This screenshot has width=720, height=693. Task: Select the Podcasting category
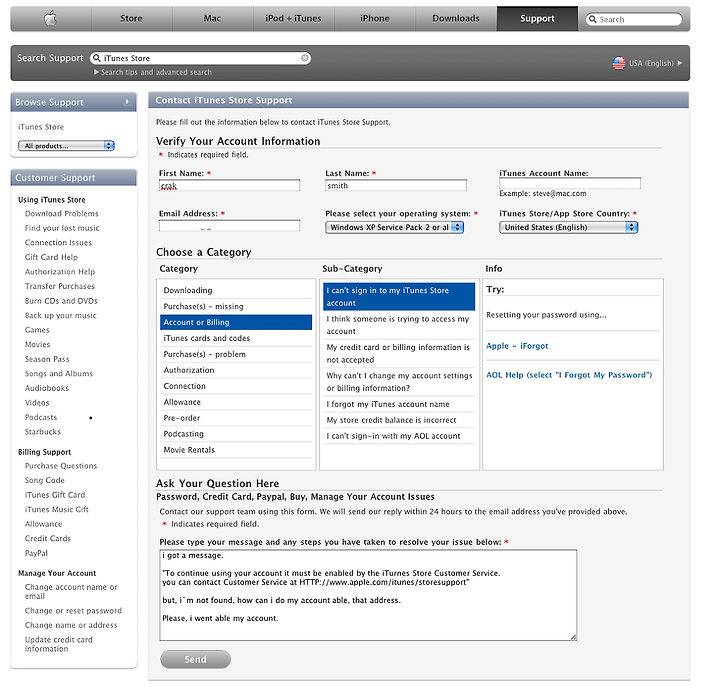click(236, 434)
